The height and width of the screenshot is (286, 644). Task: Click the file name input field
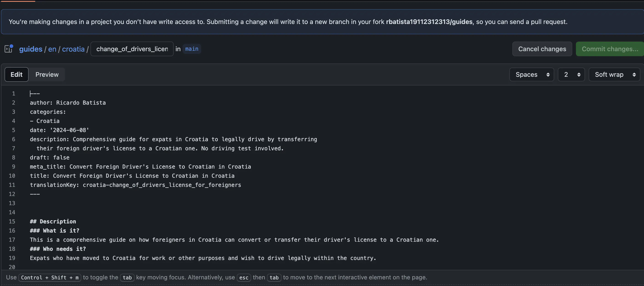point(132,48)
